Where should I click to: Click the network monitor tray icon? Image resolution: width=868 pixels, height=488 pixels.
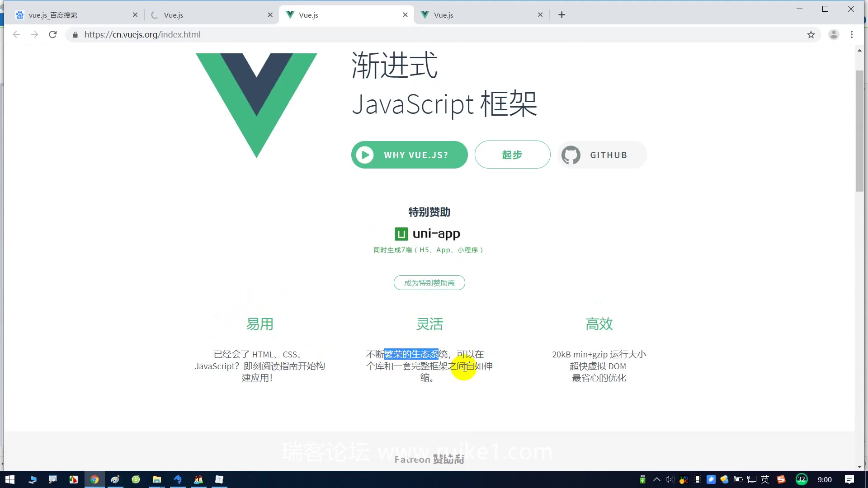click(x=752, y=479)
